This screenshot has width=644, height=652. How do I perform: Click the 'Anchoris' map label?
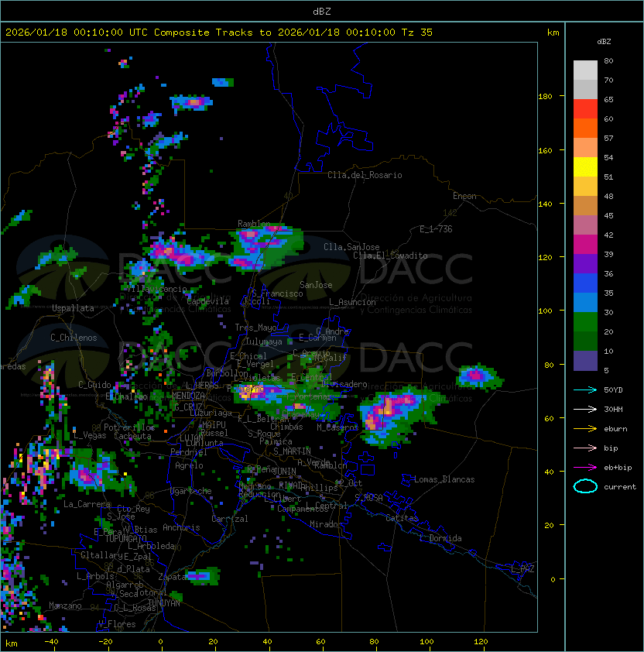tap(181, 527)
